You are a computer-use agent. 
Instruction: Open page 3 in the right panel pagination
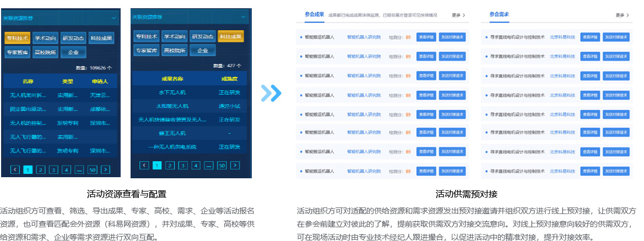coord(183,165)
